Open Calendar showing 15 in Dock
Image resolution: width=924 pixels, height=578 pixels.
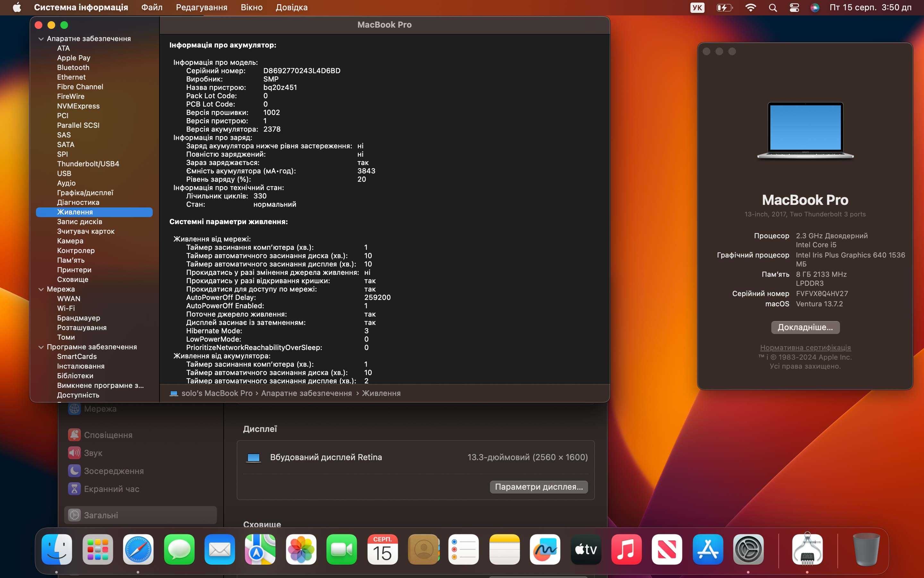click(x=382, y=549)
